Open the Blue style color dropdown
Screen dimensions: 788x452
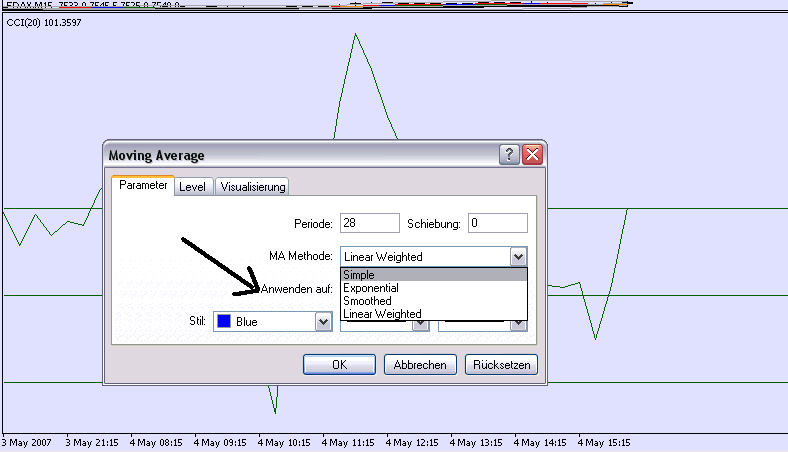[x=323, y=322]
